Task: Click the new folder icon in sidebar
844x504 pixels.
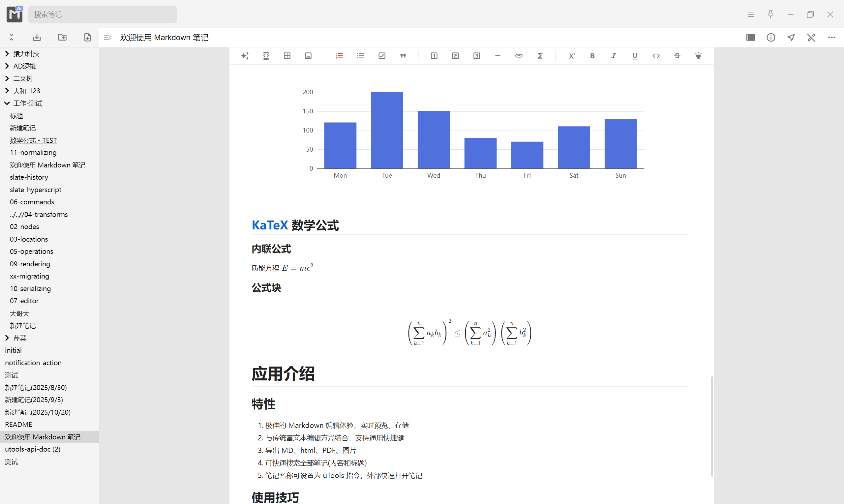Action: [x=62, y=37]
